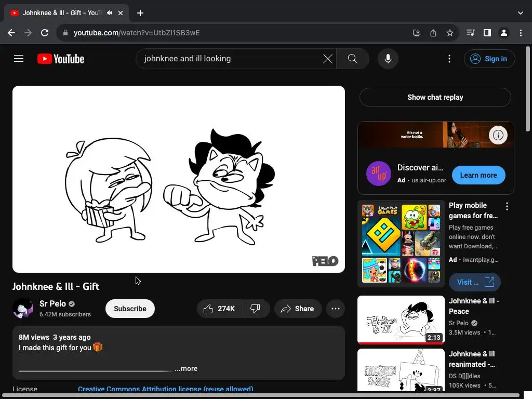Click the YouTube logo
The image size is (532, 399).
[61, 59]
